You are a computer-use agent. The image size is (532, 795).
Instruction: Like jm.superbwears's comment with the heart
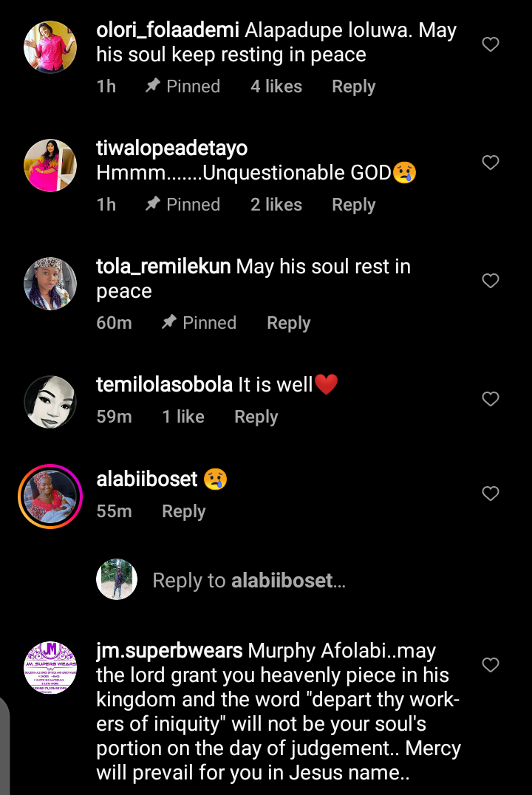[x=491, y=666]
